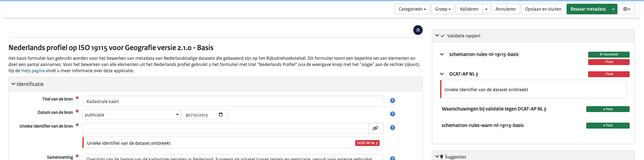
Task: Click help icon beside Unieke Identifier field
Action: pyautogui.click(x=392, y=128)
